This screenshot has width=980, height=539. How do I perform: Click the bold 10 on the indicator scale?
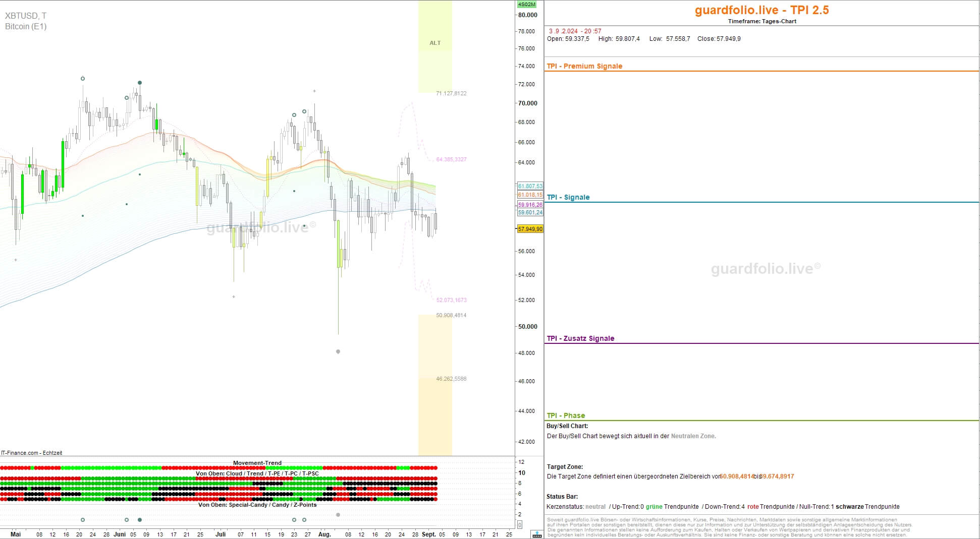(522, 473)
